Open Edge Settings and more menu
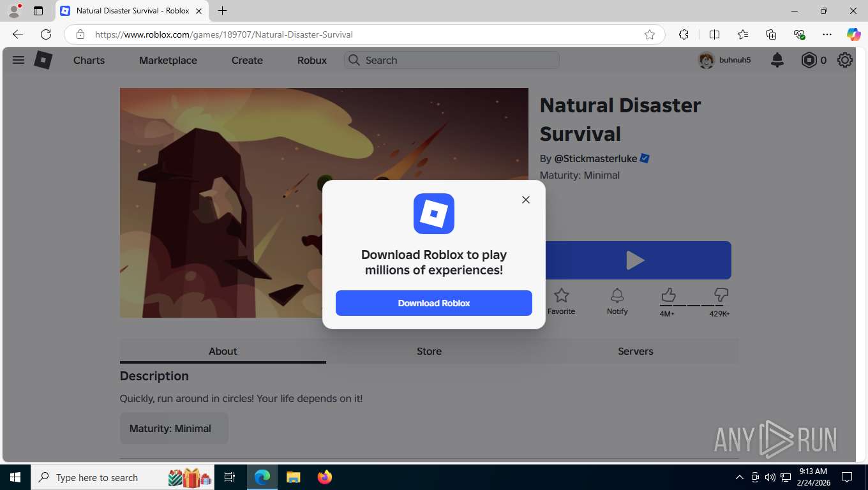The height and width of the screenshot is (490, 868). pyautogui.click(x=827, y=34)
